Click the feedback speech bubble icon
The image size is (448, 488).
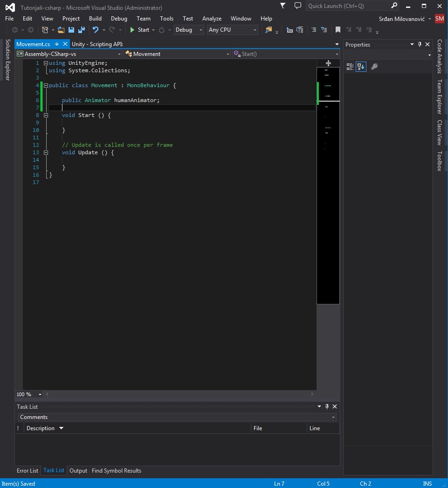(298, 6)
